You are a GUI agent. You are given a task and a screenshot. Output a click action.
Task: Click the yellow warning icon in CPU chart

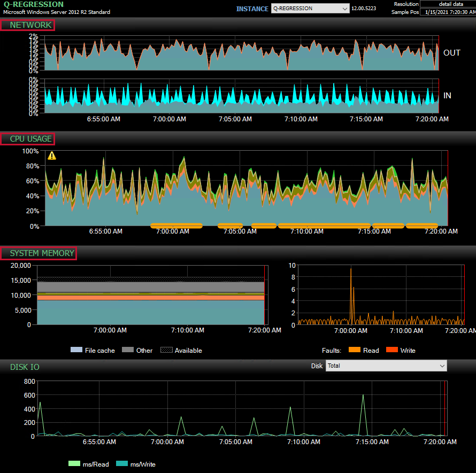click(52, 155)
